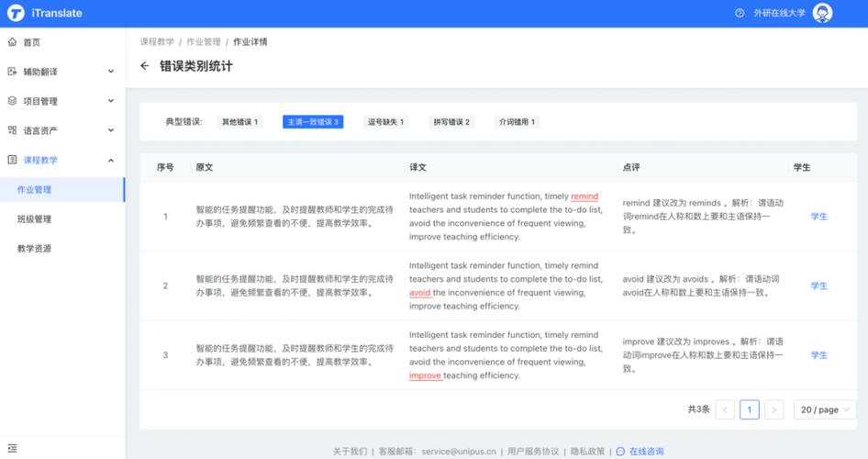Click the comment starting 'avoid 建议改为 avoids'
This screenshot has height=459, width=868.
[x=701, y=285]
